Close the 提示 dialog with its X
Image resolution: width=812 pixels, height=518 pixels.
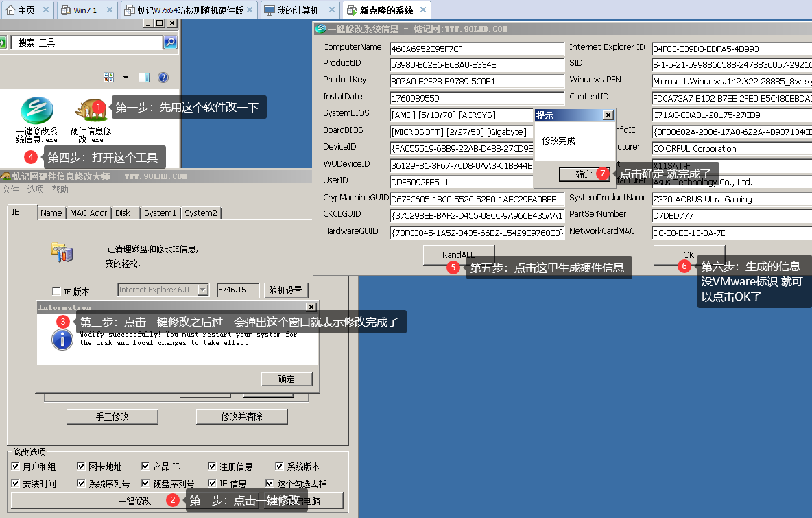tap(608, 115)
